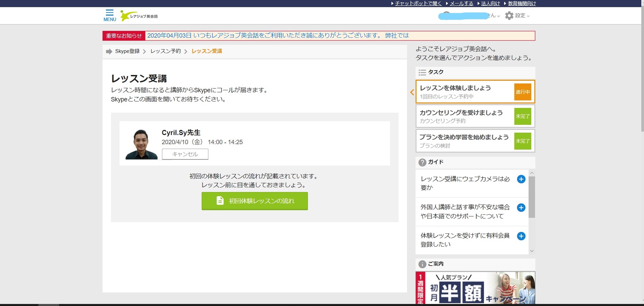644x306 pixels.
Task: Click the settings gear icon
Action: point(509,16)
